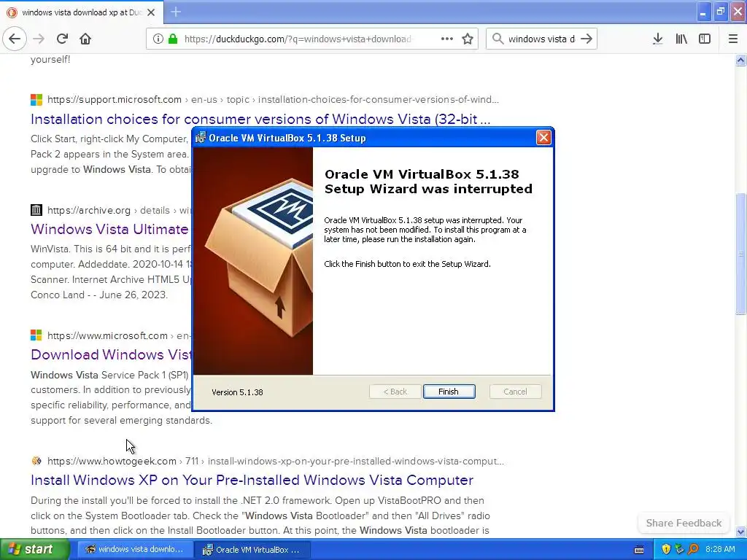Open the Library icon in toolbar
The height and width of the screenshot is (560, 747).
(x=681, y=39)
